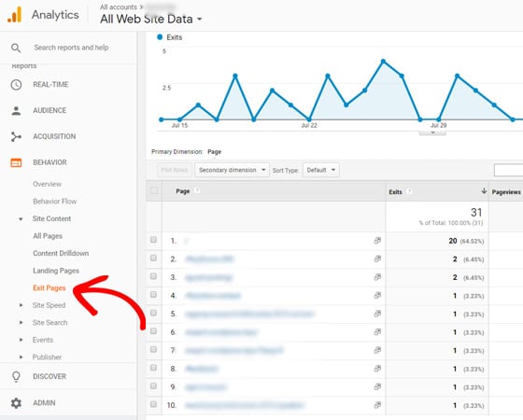Expand the Site Speed section arrow

tap(21, 305)
